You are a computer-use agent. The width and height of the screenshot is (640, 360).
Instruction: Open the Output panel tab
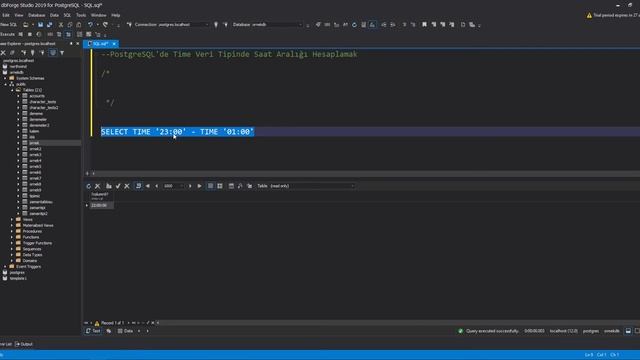[24, 344]
